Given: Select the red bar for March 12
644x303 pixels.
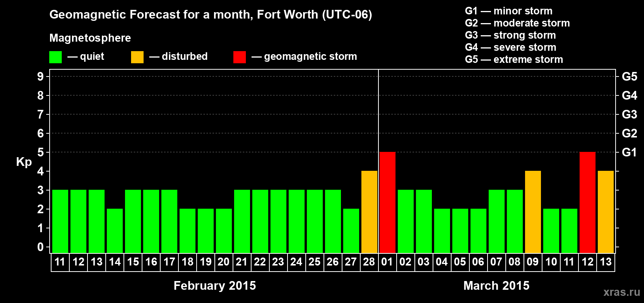Looking at the screenshot, I should pos(588,203).
